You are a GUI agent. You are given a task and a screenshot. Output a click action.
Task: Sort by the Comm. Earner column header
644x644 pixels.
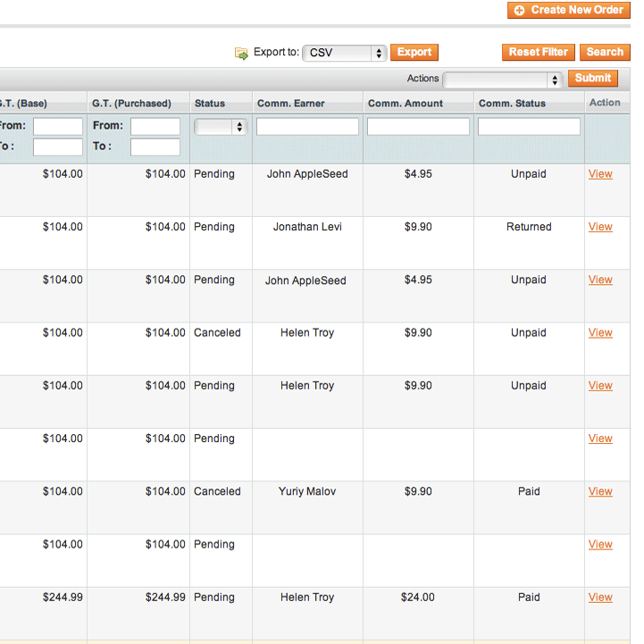290,104
